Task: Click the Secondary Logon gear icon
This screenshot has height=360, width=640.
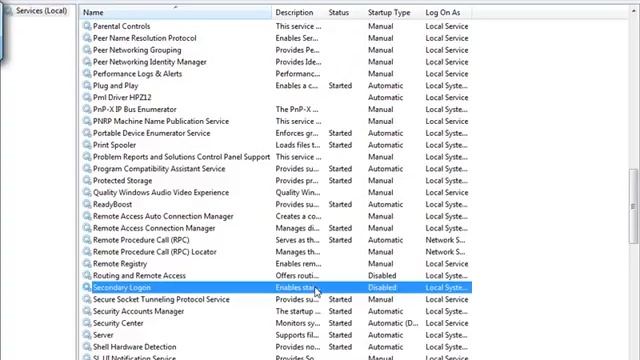Action: pos(87,287)
